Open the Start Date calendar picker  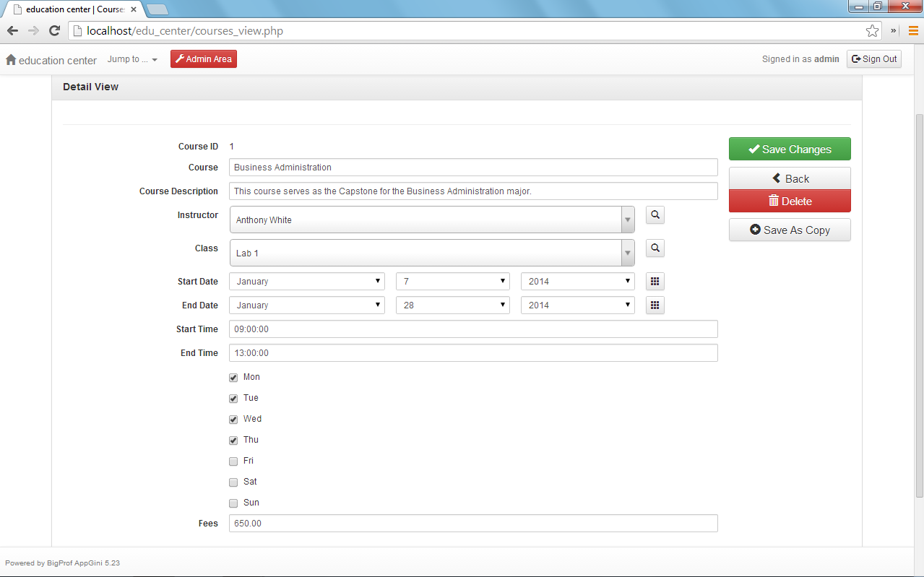click(x=655, y=282)
